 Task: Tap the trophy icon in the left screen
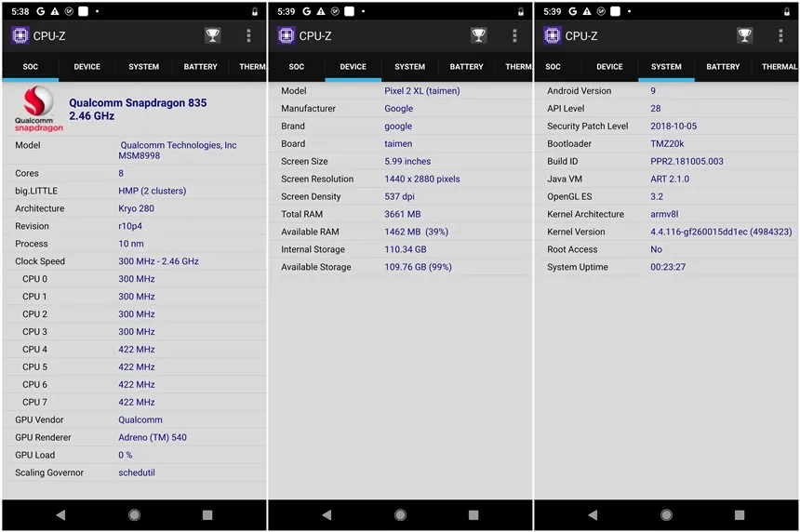pos(213,35)
